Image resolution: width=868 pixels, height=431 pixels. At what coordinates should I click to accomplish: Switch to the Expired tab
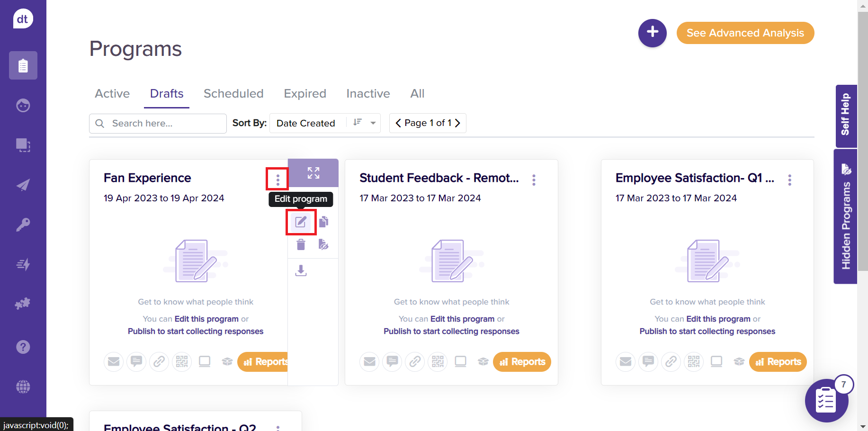[x=304, y=94]
